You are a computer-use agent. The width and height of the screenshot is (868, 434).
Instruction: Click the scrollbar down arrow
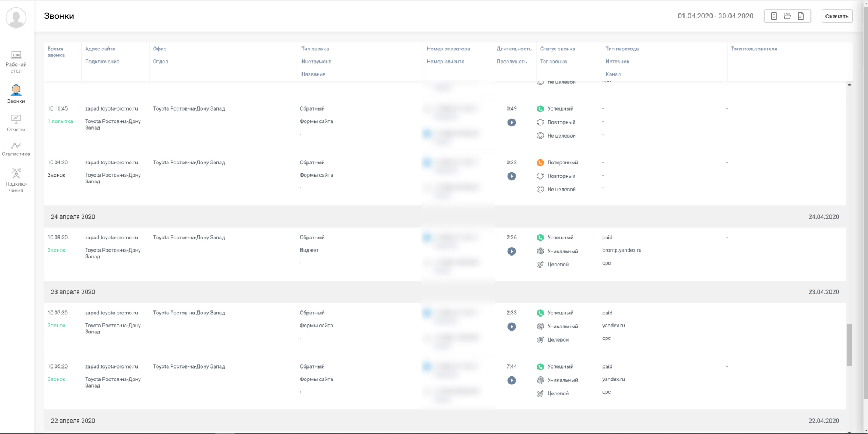coord(850,431)
